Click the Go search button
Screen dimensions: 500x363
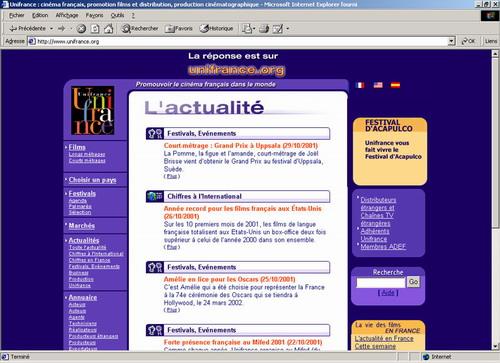[x=413, y=282]
